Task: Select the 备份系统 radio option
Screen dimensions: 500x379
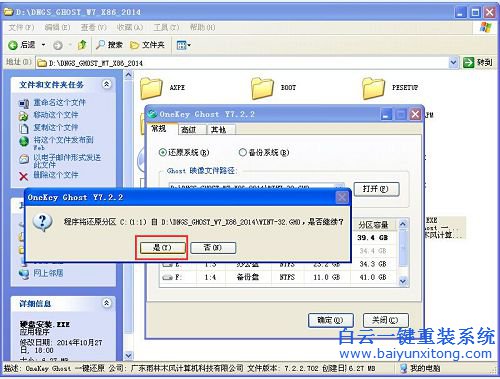Action: click(264, 153)
